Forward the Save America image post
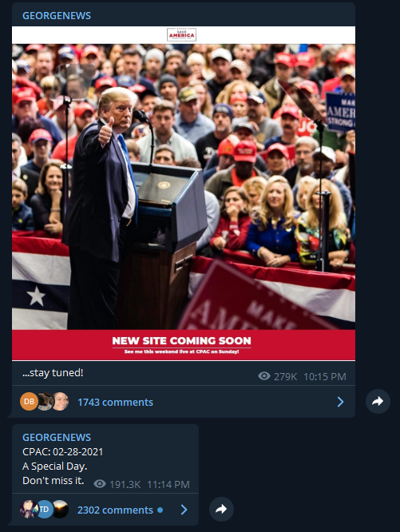Viewport: 400px width, 532px height. [378, 401]
